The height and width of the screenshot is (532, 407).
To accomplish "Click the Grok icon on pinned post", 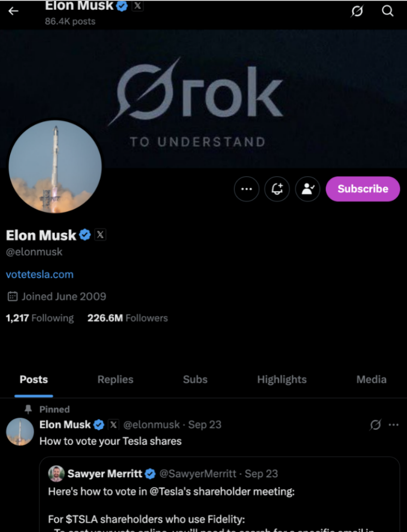I will 375,425.
